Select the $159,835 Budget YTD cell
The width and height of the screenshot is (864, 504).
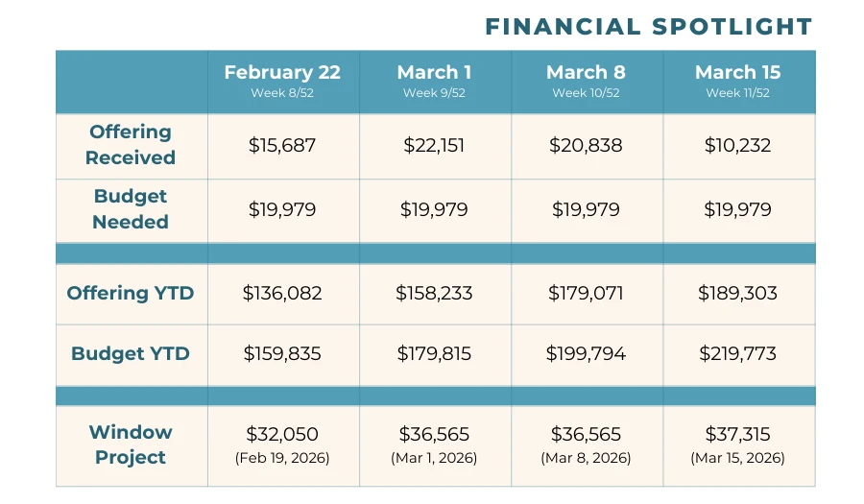click(282, 353)
